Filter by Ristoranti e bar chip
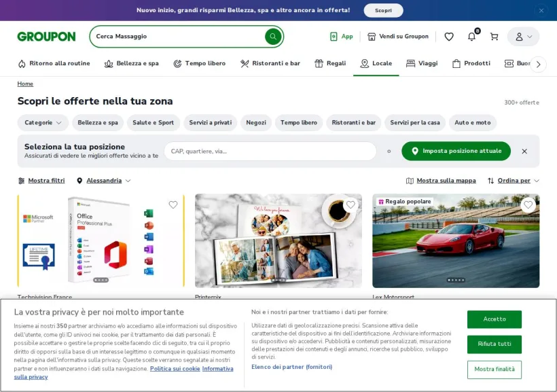 (353, 122)
